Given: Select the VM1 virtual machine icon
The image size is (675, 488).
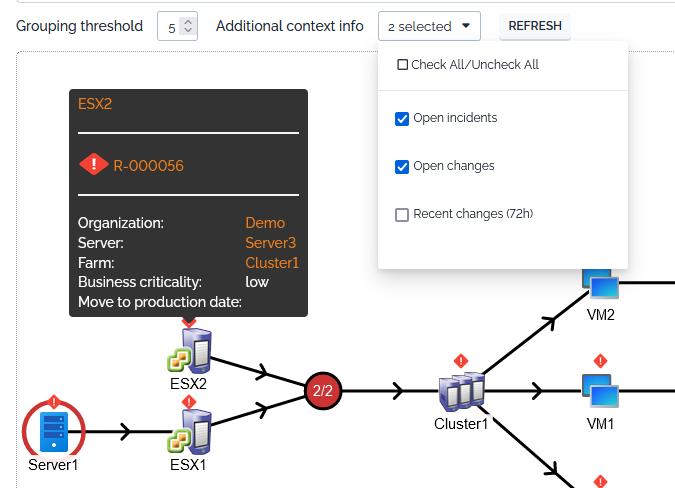Looking at the screenshot, I should pyautogui.click(x=600, y=391).
